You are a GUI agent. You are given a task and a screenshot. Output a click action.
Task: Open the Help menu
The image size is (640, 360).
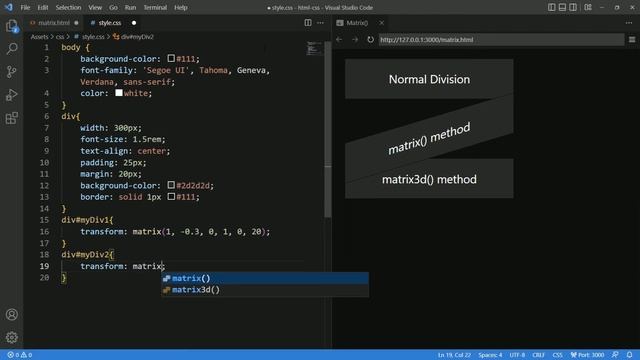(x=181, y=7)
